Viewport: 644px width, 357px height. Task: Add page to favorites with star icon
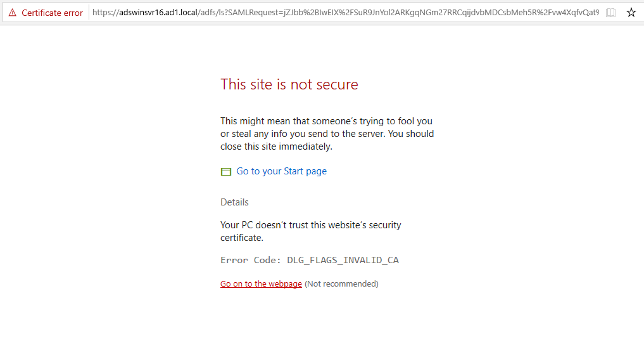[631, 12]
